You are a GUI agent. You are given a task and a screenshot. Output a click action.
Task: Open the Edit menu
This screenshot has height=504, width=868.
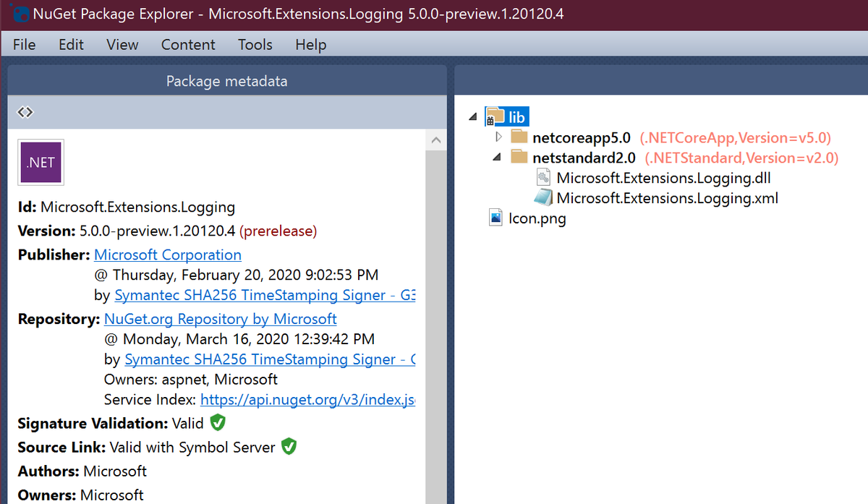click(x=71, y=44)
